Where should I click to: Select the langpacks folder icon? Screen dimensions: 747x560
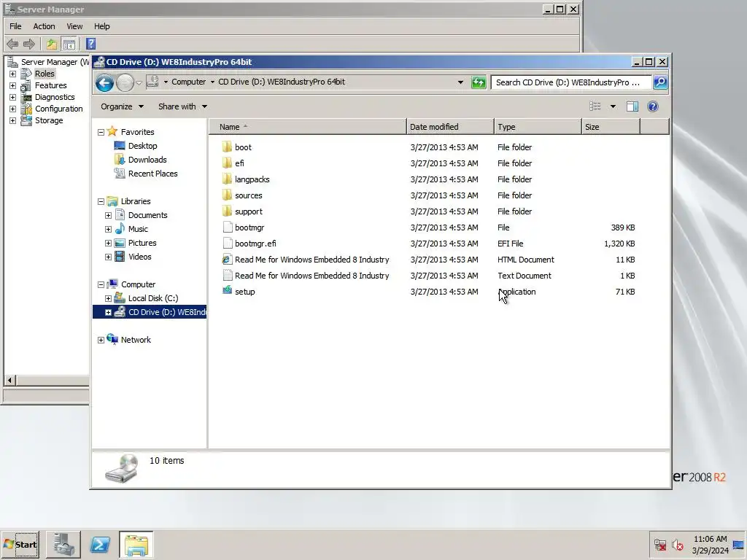click(x=228, y=179)
